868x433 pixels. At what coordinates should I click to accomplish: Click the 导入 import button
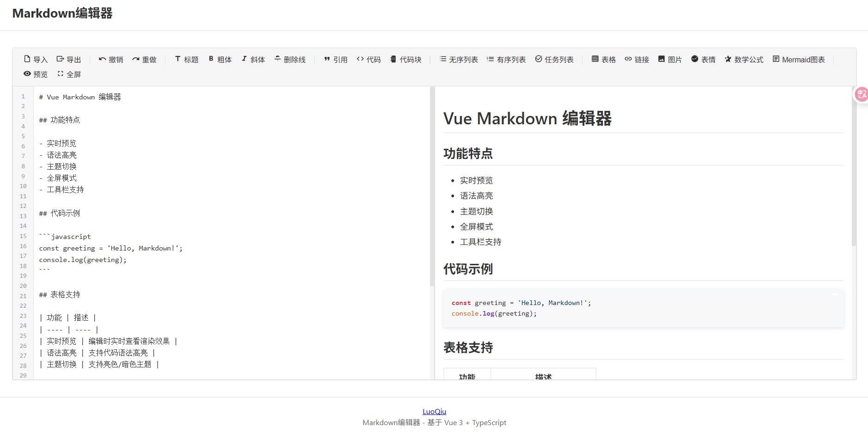coord(36,60)
